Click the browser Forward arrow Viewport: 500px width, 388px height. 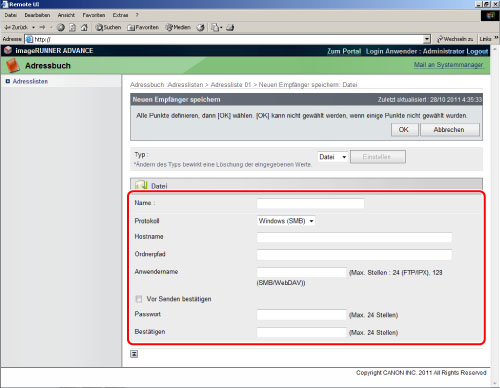42,27
